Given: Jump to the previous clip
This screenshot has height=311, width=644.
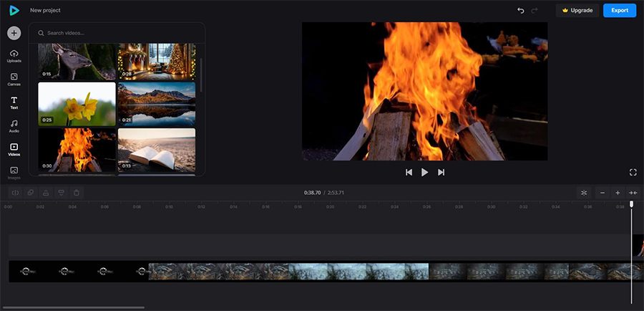Looking at the screenshot, I should 409,173.
